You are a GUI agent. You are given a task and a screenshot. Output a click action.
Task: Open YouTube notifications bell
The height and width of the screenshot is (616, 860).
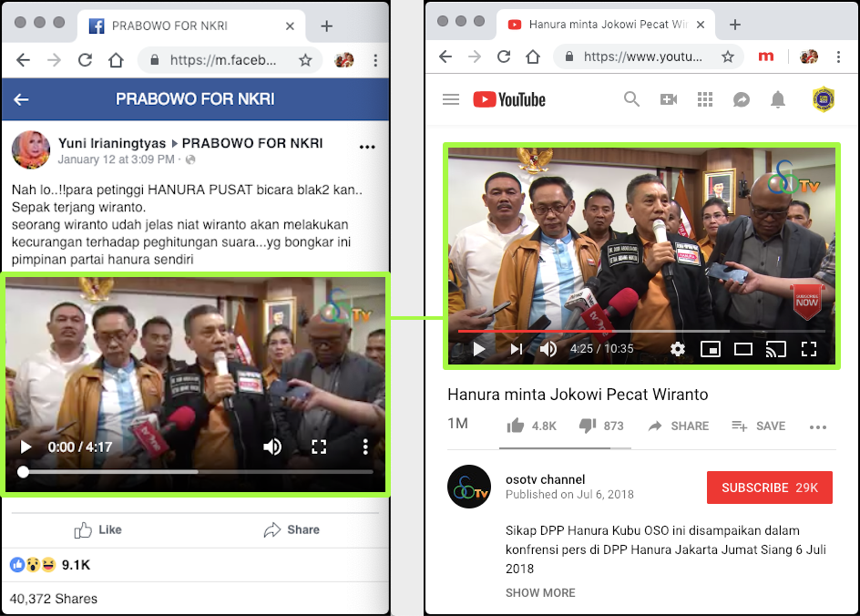pos(777,99)
